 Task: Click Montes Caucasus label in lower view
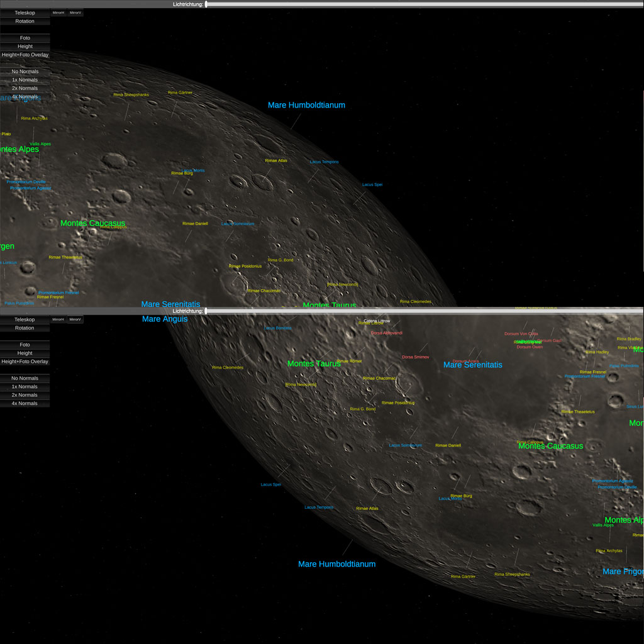pos(550,446)
